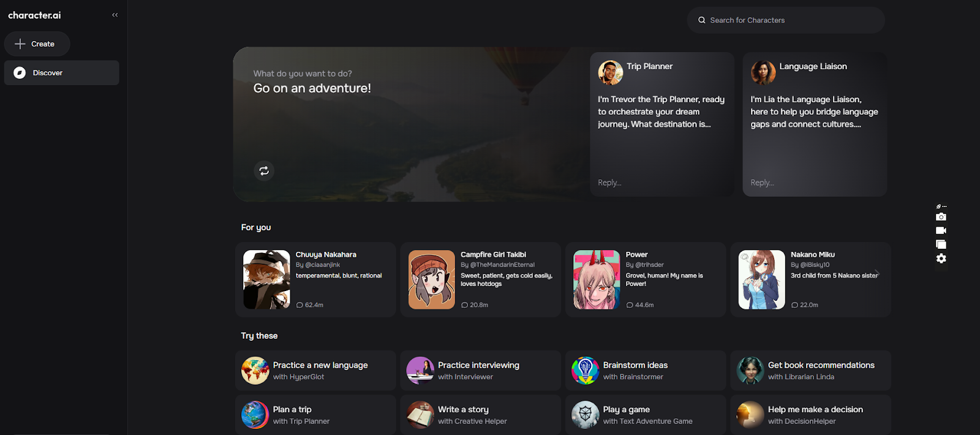Click the Nakano Miku name
Screen dimensions: 980x435
pos(813,255)
